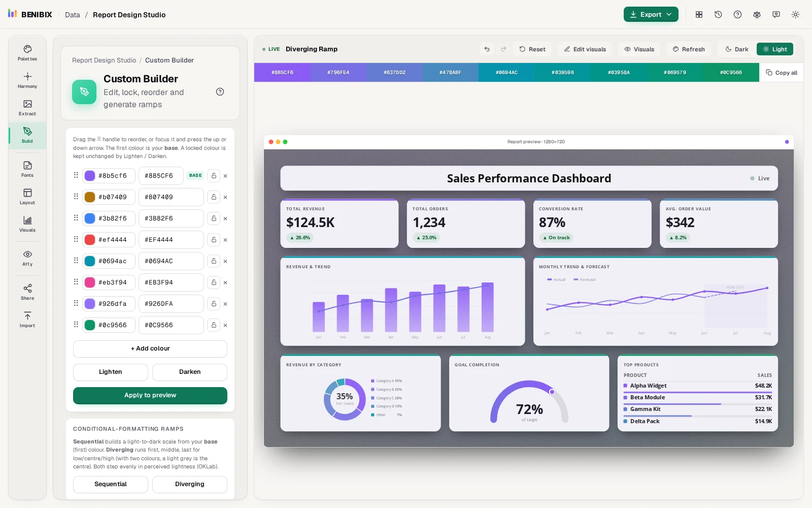
Task: Toggle lock on the #EF4444 colour row
Action: click(214, 240)
